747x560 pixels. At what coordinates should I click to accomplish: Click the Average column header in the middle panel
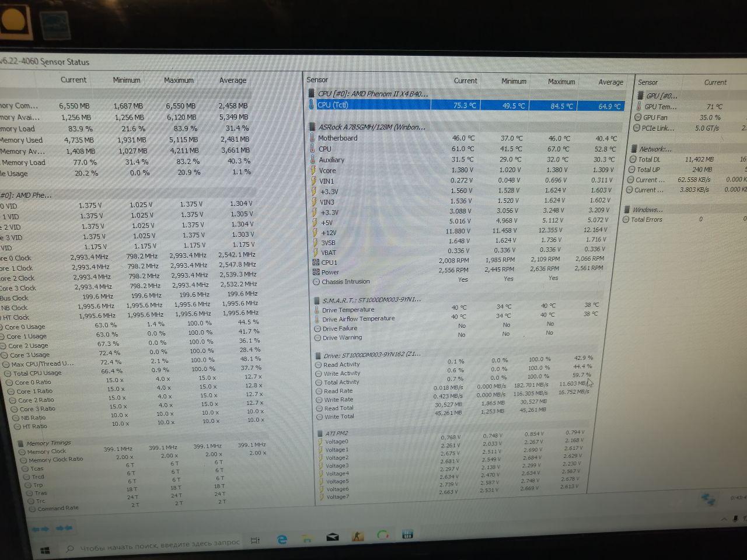(610, 82)
